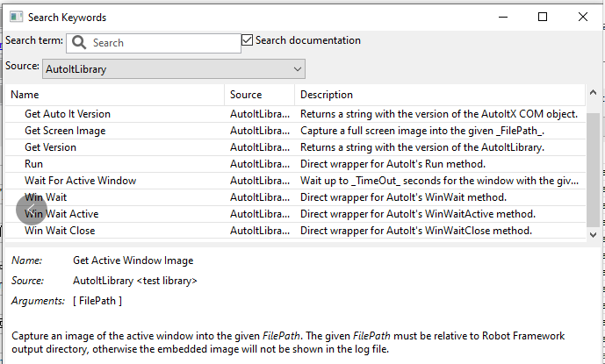
Task: Minimize the Search Keywords window
Action: pyautogui.click(x=502, y=17)
